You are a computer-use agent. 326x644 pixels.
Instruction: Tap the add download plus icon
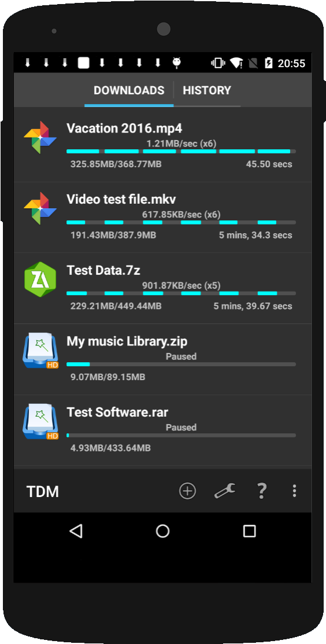(x=187, y=491)
